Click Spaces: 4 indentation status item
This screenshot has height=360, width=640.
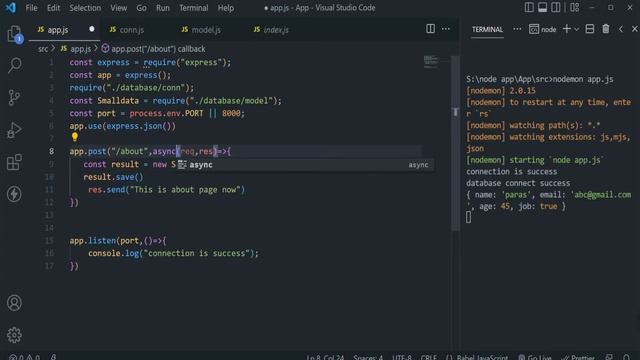[368, 357]
